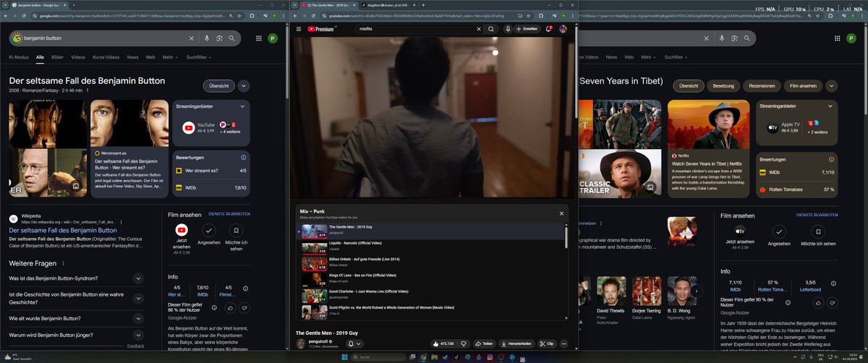868x363 pixels.
Task: Select Rezensionen chip in Seven Years in Tibet window
Action: tap(762, 85)
